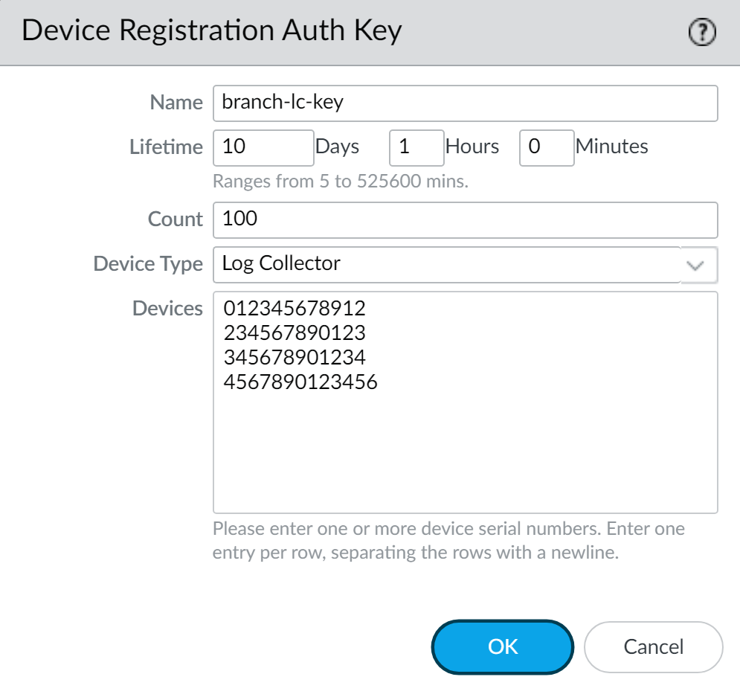Click the Devices label
This screenshot has width=740, height=700.
167,309
